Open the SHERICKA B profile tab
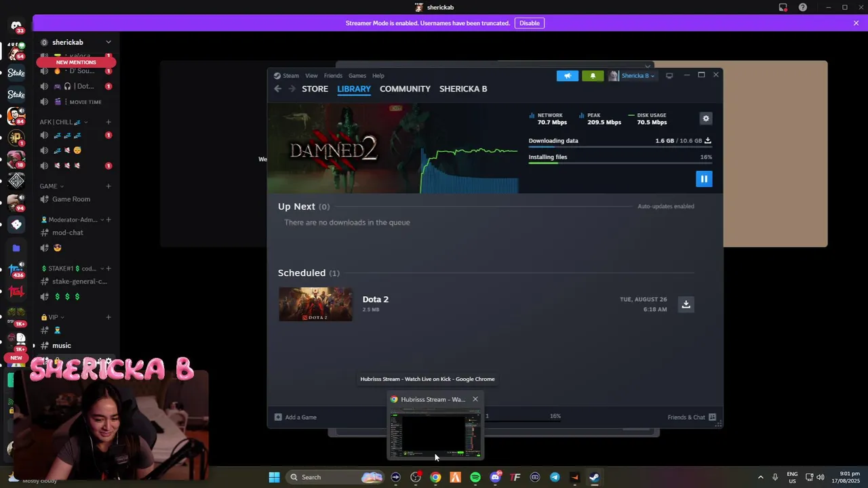 [x=463, y=89]
